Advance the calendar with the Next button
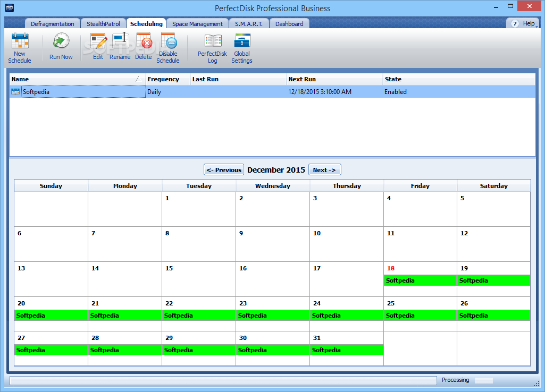Image resolution: width=545 pixels, height=392 pixels. click(325, 170)
